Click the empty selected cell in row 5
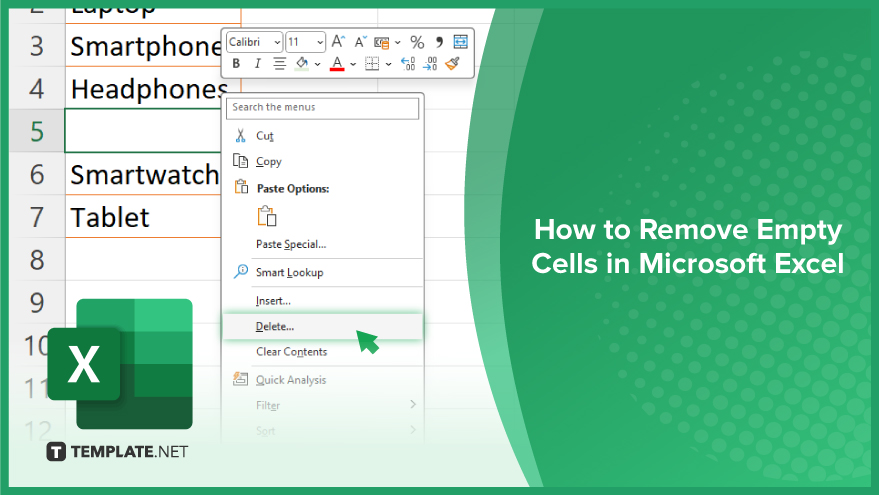This screenshot has width=879, height=495. [x=144, y=131]
